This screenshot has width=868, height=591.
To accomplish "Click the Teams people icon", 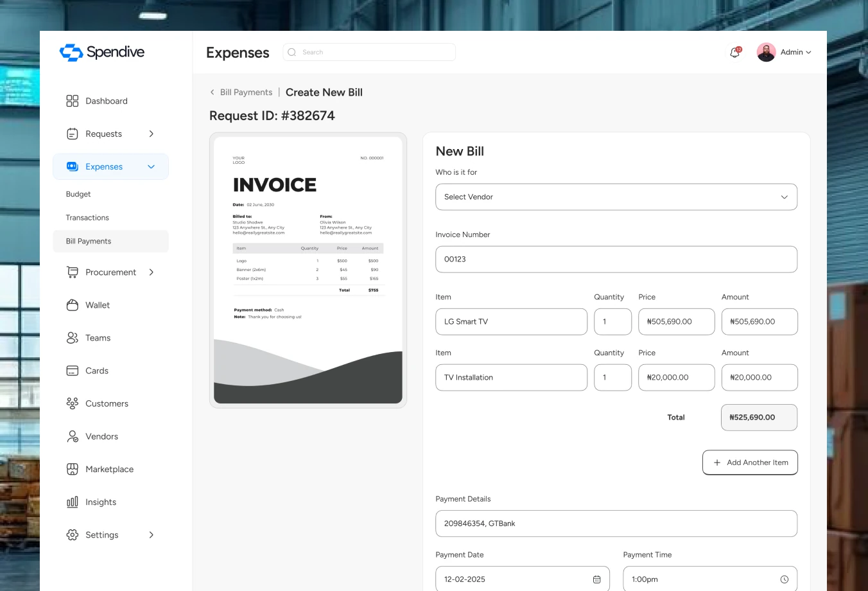I will tap(73, 338).
